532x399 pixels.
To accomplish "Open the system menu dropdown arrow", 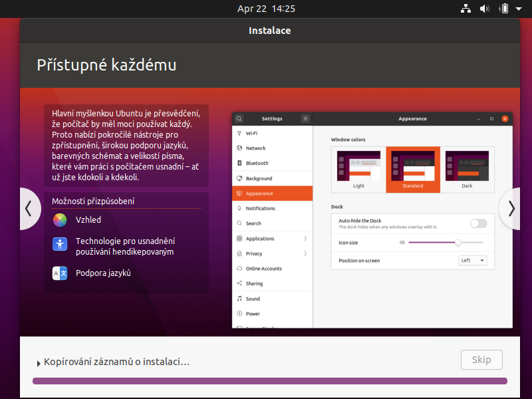I will (x=519, y=9).
